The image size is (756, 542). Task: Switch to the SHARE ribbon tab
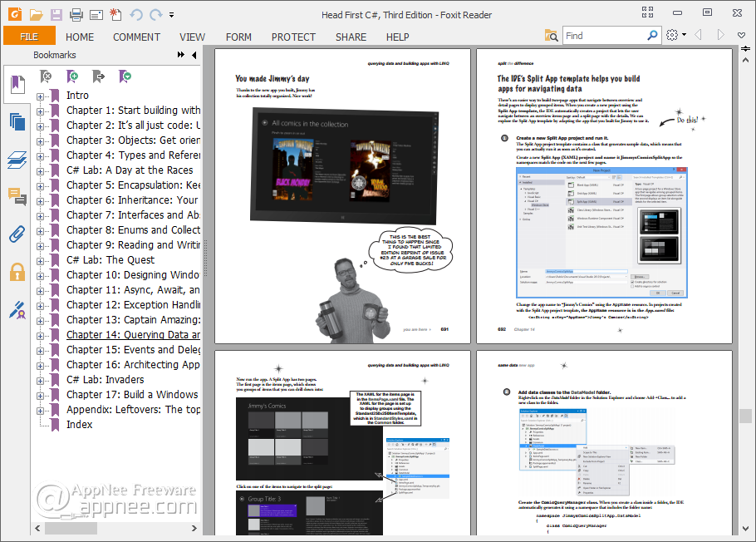coord(351,37)
